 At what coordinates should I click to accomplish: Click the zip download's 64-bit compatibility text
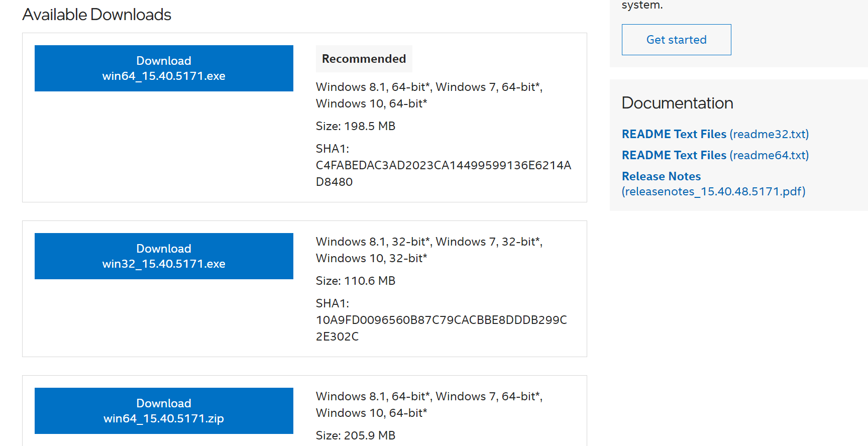[x=429, y=404]
